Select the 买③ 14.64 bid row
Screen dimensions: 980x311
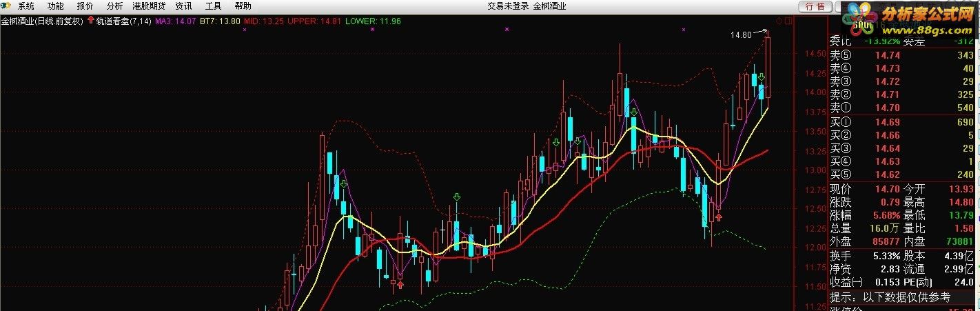click(903, 149)
